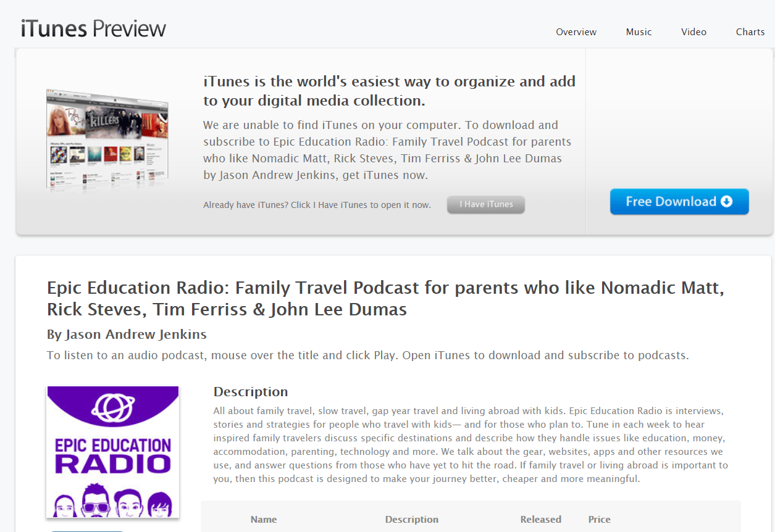Click the Description section heading

(x=250, y=392)
